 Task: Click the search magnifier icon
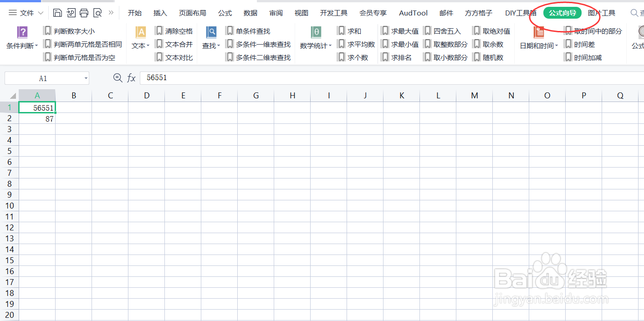pyautogui.click(x=634, y=13)
